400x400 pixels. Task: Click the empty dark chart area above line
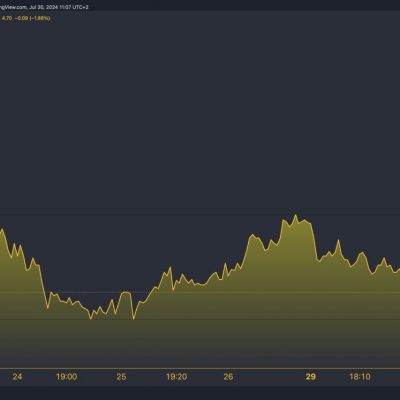(200, 117)
